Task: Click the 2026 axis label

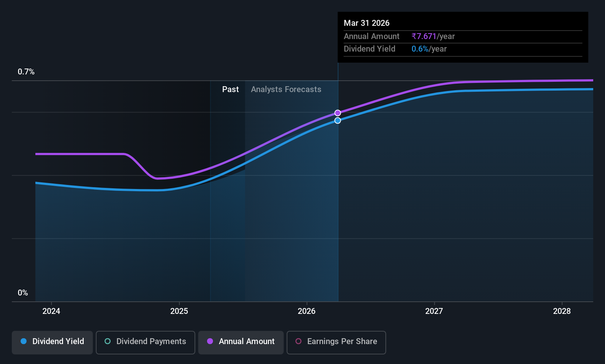Action: [307, 311]
